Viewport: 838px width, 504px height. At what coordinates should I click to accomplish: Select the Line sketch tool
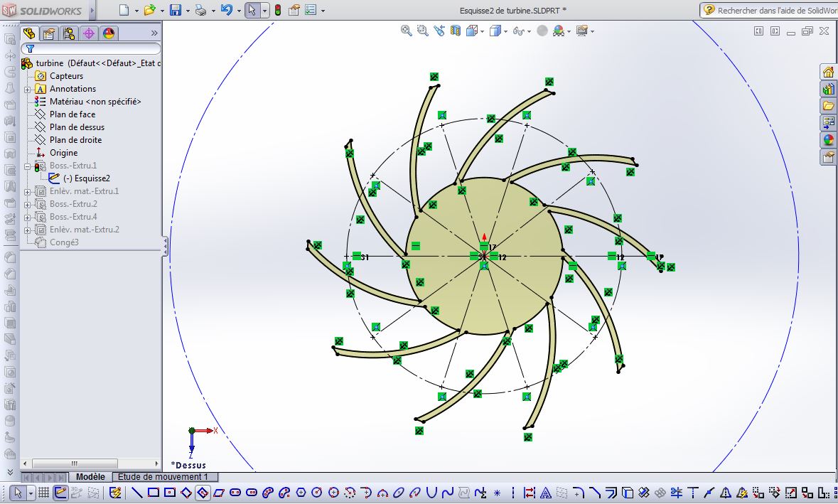pos(136,492)
